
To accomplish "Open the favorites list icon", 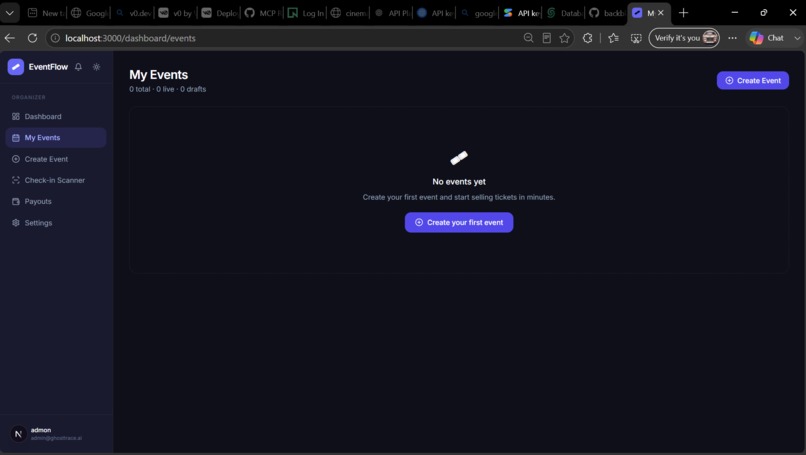I will click(x=613, y=38).
